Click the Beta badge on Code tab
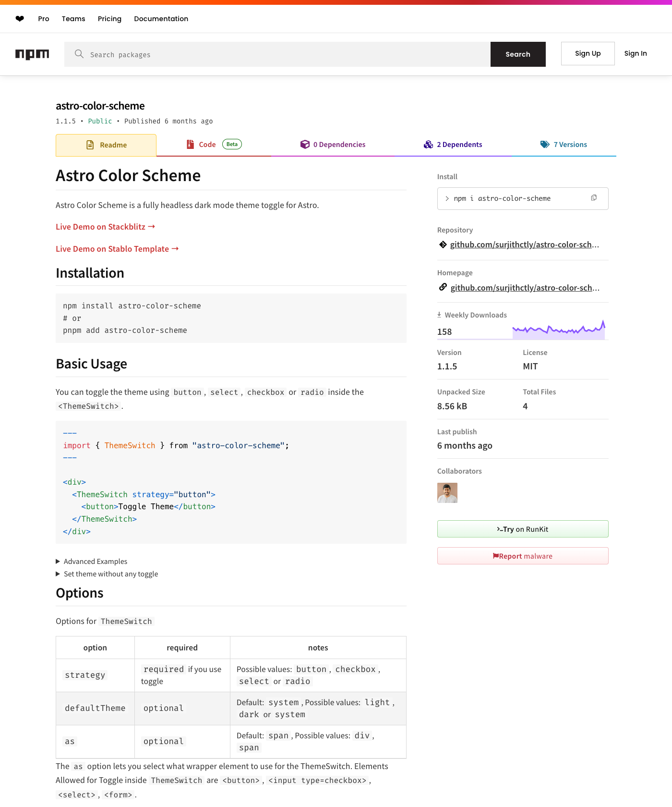Image resolution: width=672 pixels, height=807 pixels. tap(232, 144)
